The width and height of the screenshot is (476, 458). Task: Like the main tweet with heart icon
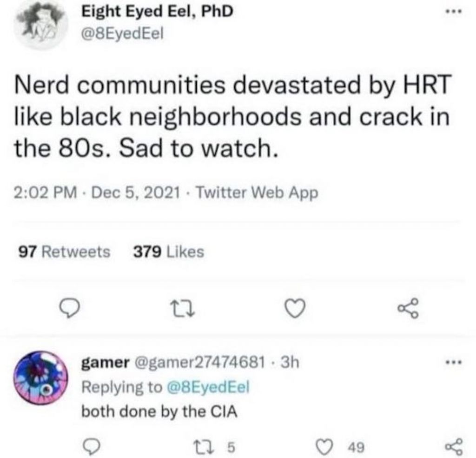295,308
